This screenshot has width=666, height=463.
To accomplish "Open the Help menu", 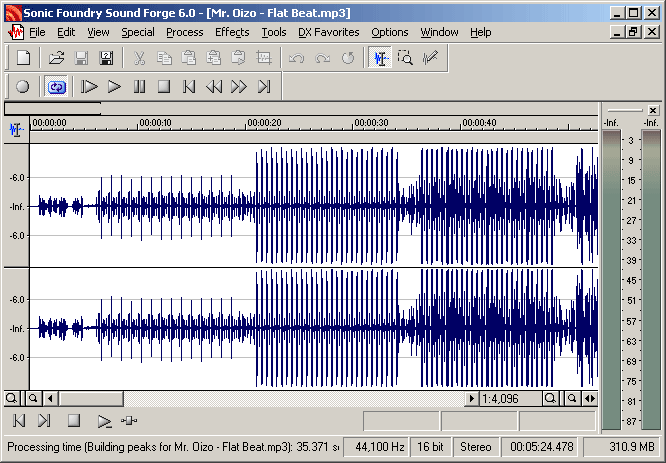I will point(480,32).
